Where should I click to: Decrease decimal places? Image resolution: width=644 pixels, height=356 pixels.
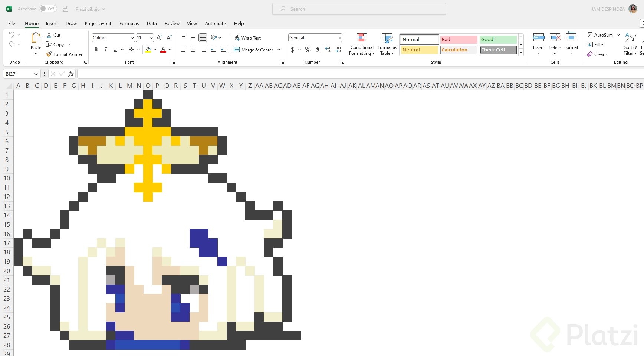click(x=338, y=50)
